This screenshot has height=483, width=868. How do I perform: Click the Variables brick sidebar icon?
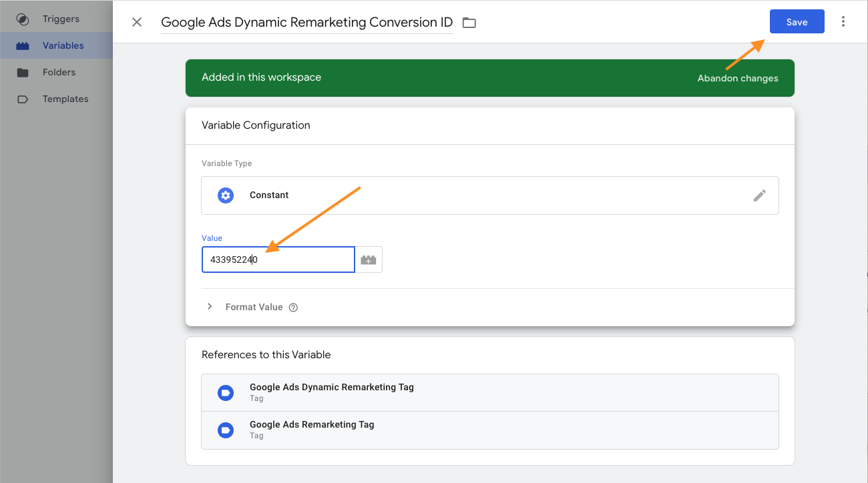23,46
